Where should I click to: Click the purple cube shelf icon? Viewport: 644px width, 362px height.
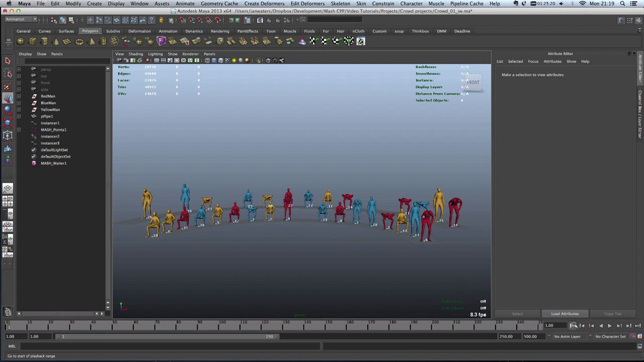161,41
